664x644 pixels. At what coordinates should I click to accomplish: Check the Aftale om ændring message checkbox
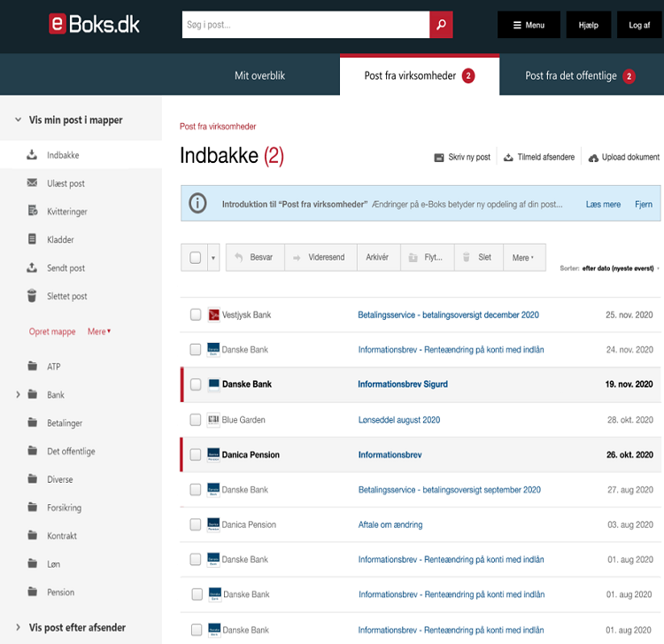(x=196, y=524)
